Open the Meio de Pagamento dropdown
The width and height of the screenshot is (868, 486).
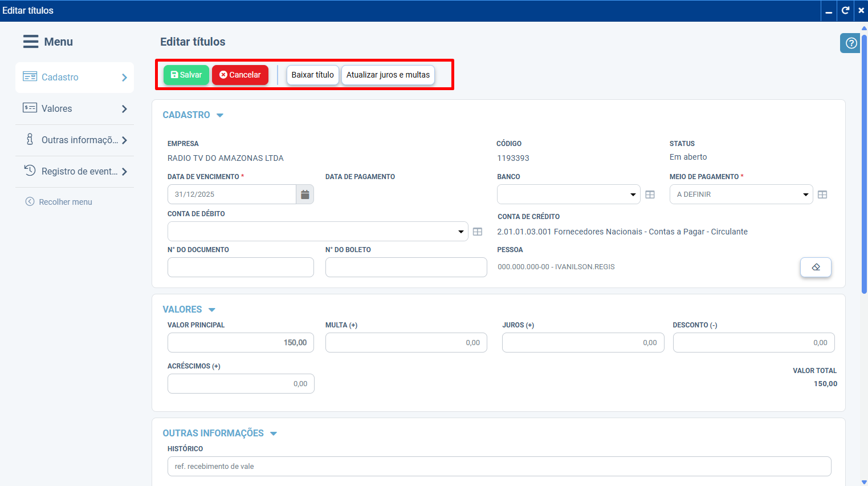click(741, 195)
